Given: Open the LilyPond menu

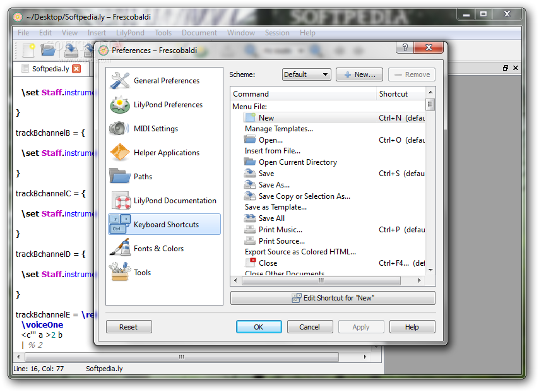Looking at the screenshot, I should point(130,33).
